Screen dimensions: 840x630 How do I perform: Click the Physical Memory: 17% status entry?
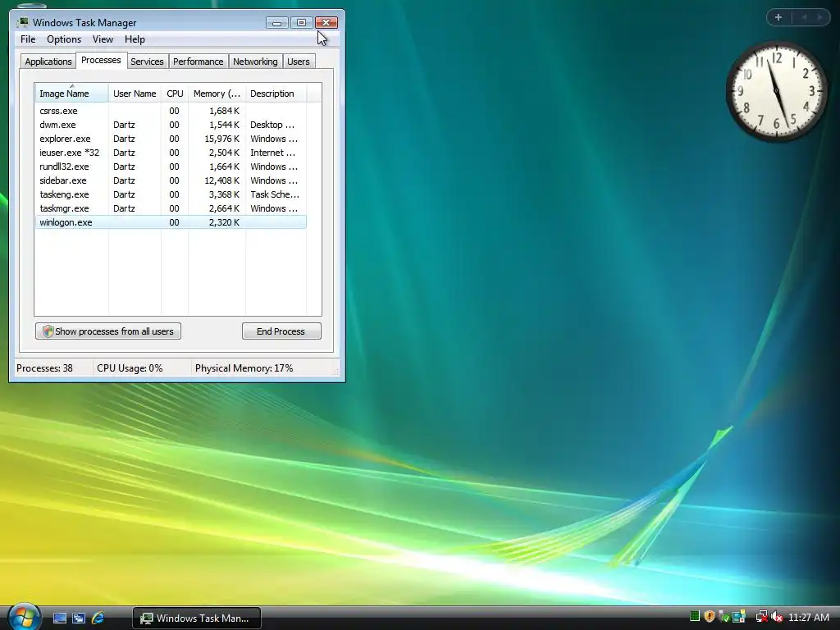(244, 368)
